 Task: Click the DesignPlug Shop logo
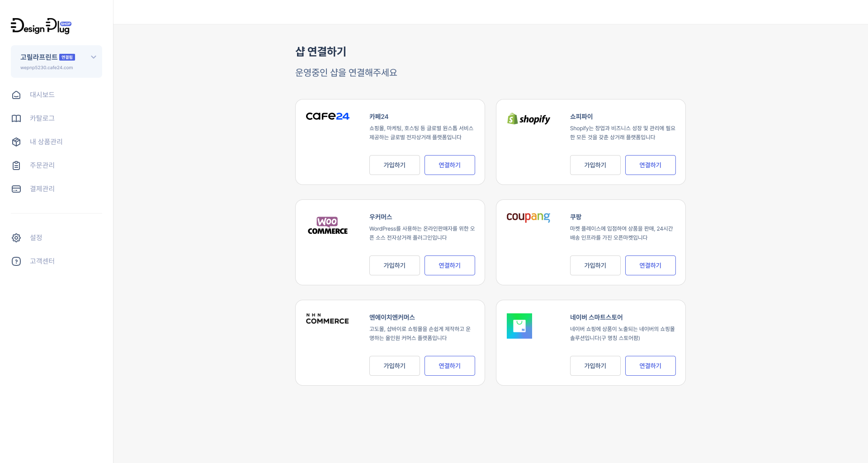(41, 26)
